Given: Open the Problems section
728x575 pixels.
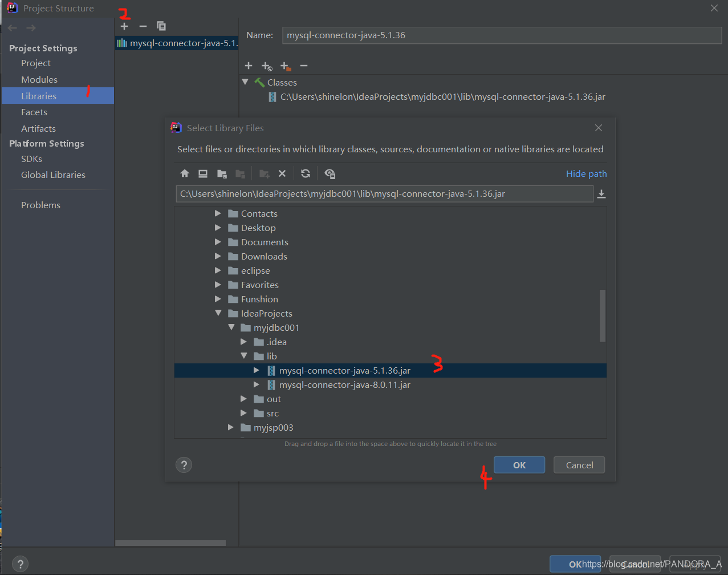Looking at the screenshot, I should pos(40,205).
